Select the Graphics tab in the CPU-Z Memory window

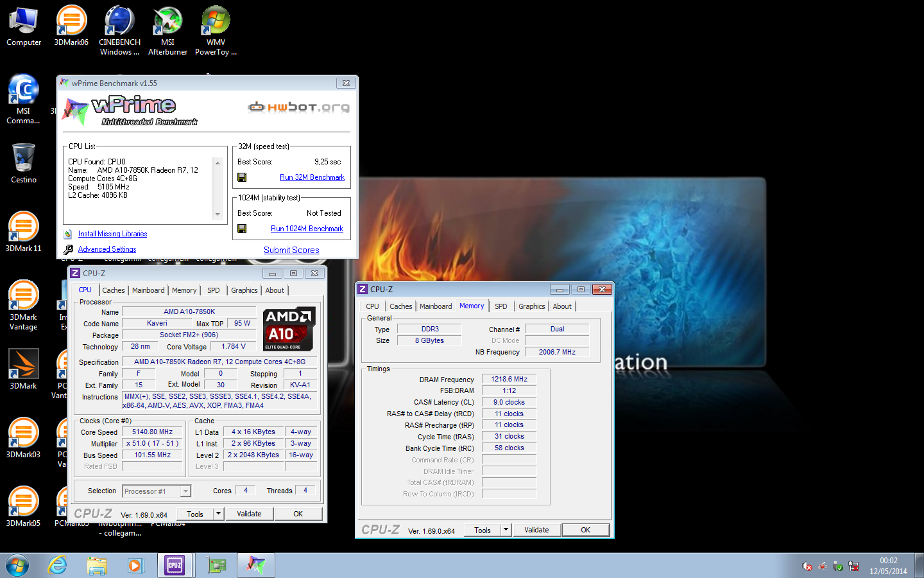(532, 306)
